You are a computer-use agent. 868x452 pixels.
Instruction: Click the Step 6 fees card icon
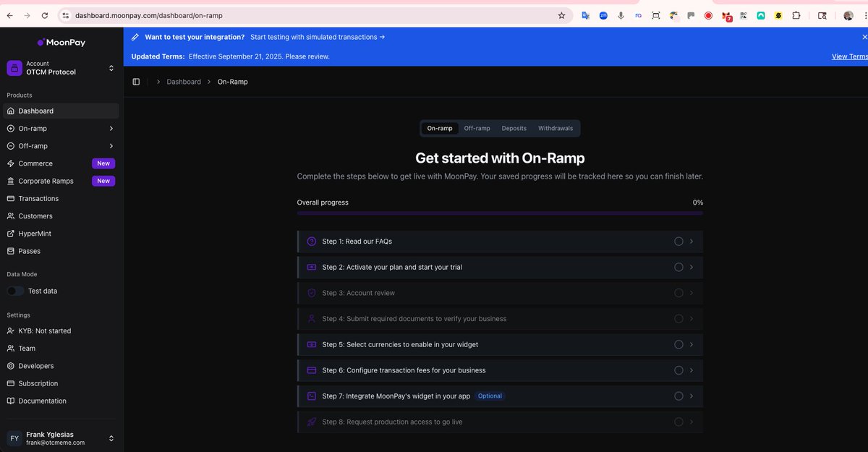[x=312, y=370]
